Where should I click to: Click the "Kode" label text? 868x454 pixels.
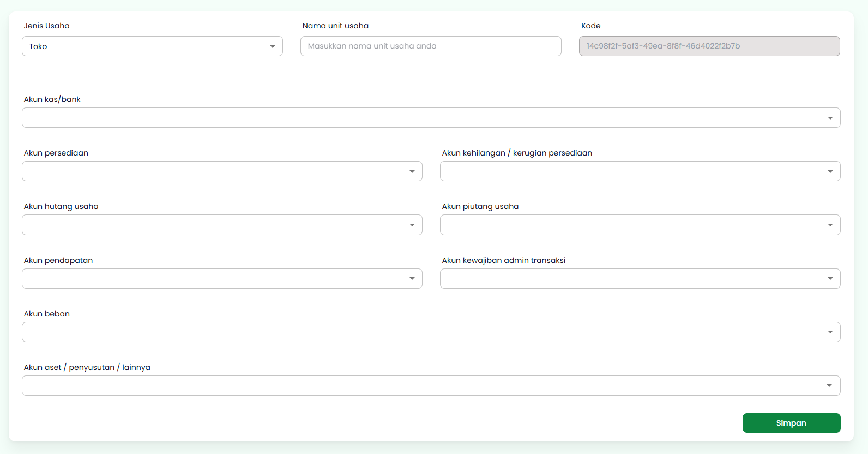[590, 26]
